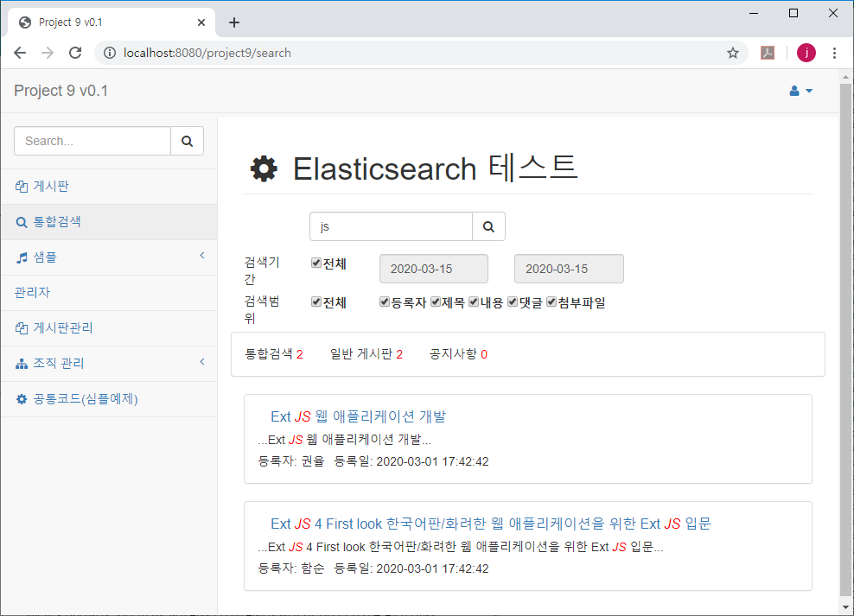Click the gear icon by 공통코드(심플예제)
Viewport: 854px width, 616px height.
22,399
